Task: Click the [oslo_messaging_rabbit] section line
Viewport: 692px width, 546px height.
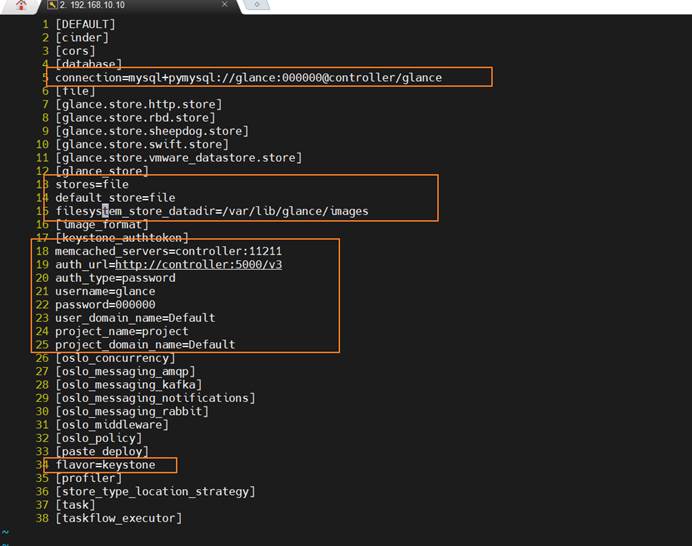Action: pyautogui.click(x=132, y=411)
